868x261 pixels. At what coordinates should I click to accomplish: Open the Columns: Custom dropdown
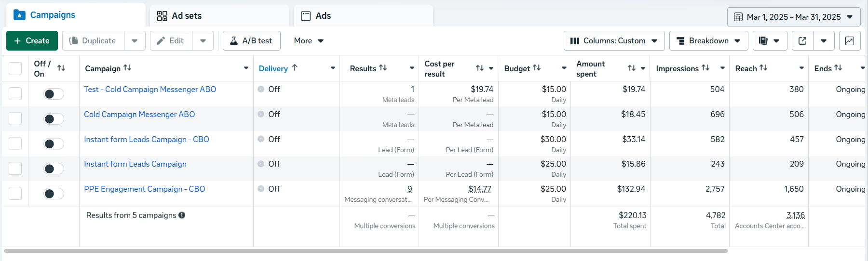point(614,41)
